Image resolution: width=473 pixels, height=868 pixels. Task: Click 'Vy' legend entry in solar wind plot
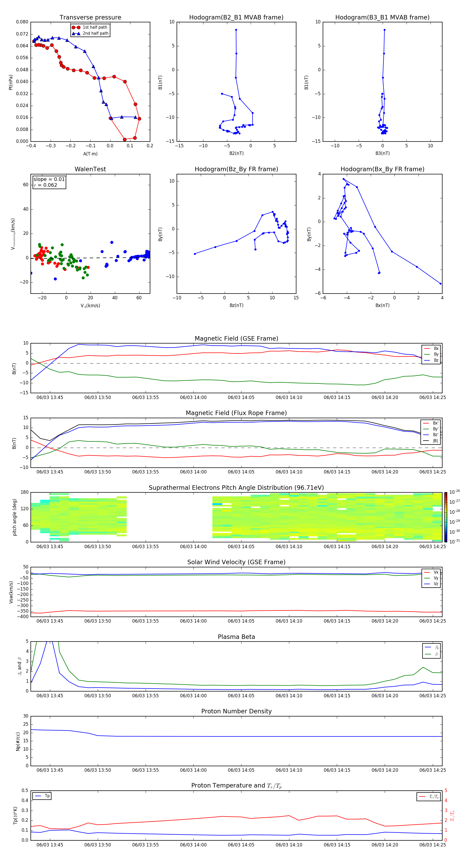431,578
